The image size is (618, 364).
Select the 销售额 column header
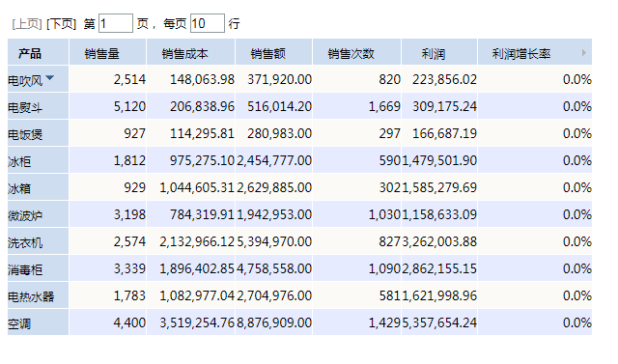tap(273, 52)
